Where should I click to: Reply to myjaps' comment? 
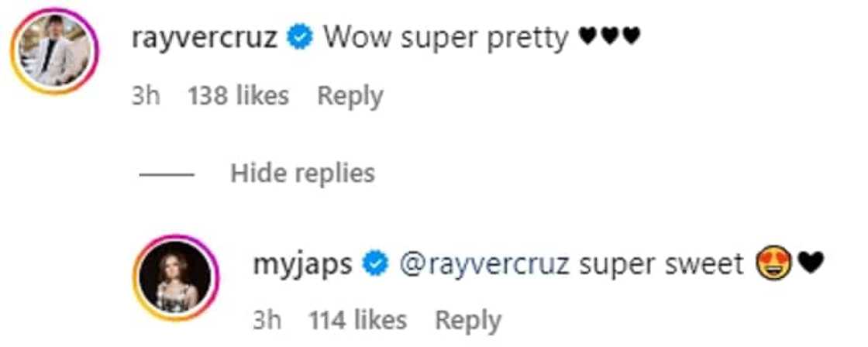point(468,320)
